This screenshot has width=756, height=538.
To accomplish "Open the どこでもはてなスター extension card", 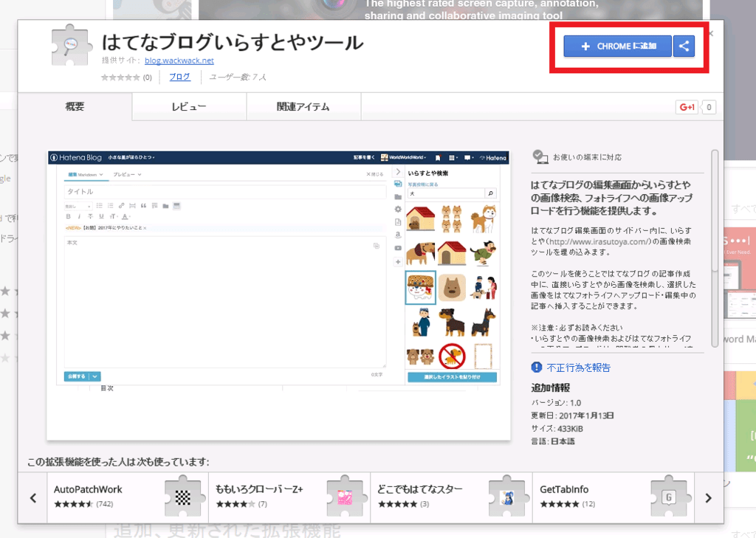I will point(451,498).
